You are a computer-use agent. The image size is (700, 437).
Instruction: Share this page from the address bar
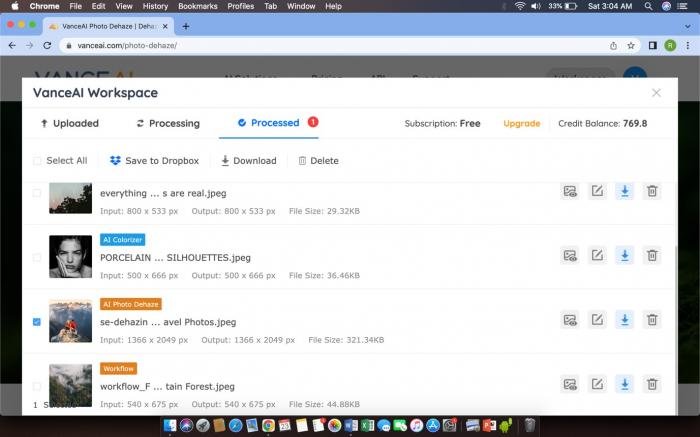pyautogui.click(x=613, y=46)
